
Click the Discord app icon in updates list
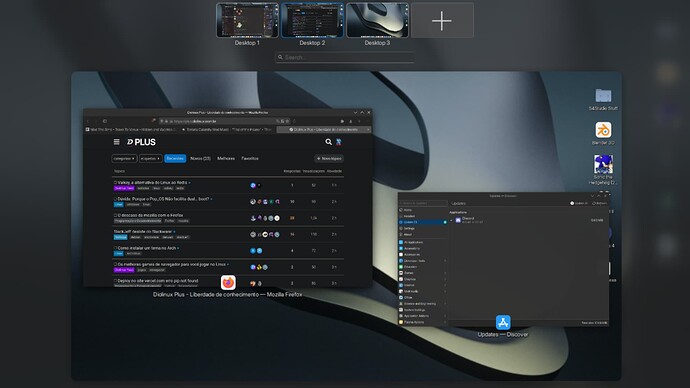[x=458, y=220]
